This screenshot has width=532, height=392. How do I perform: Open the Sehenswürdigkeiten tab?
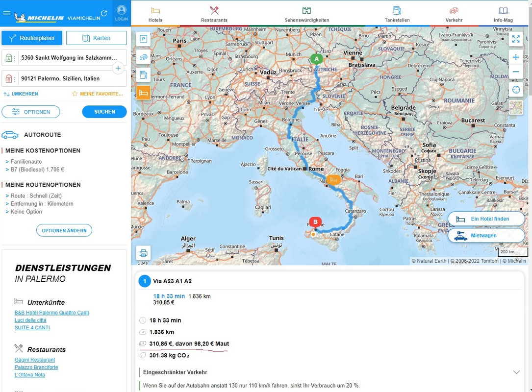pyautogui.click(x=307, y=14)
